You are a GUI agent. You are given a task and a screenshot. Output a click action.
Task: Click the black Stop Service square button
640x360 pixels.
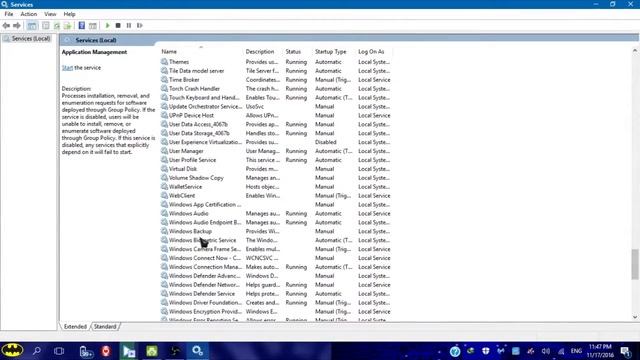click(118, 25)
